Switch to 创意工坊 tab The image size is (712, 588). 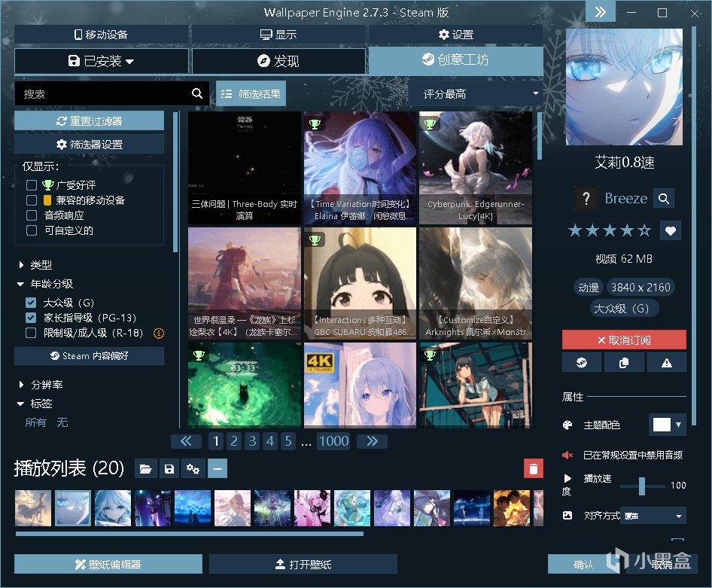click(456, 60)
